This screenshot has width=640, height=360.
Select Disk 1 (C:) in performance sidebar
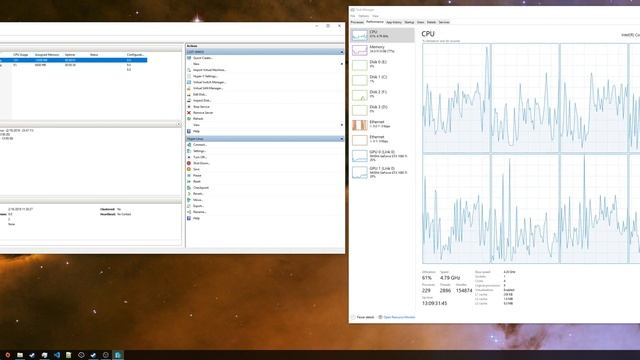(x=382, y=80)
